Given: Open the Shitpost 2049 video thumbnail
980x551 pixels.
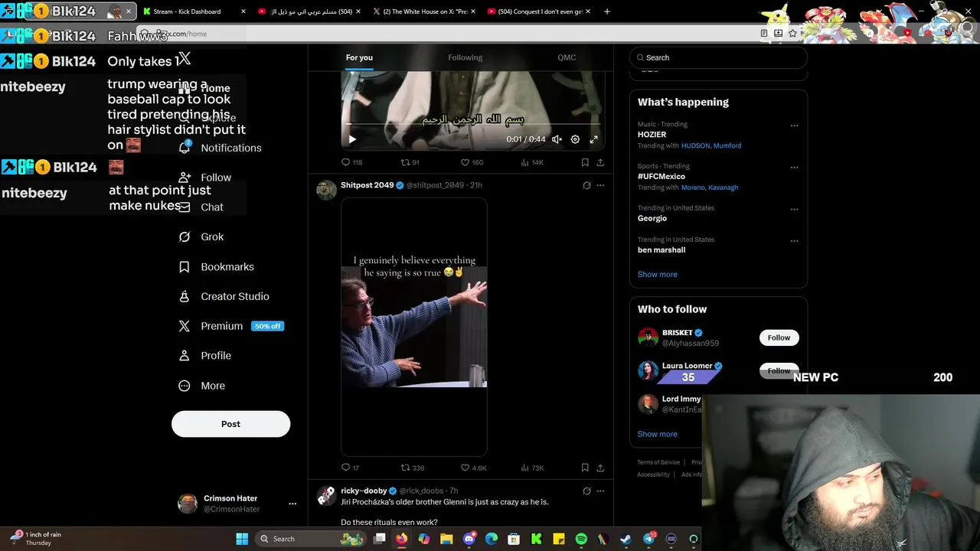Looking at the screenshot, I should coord(414,327).
